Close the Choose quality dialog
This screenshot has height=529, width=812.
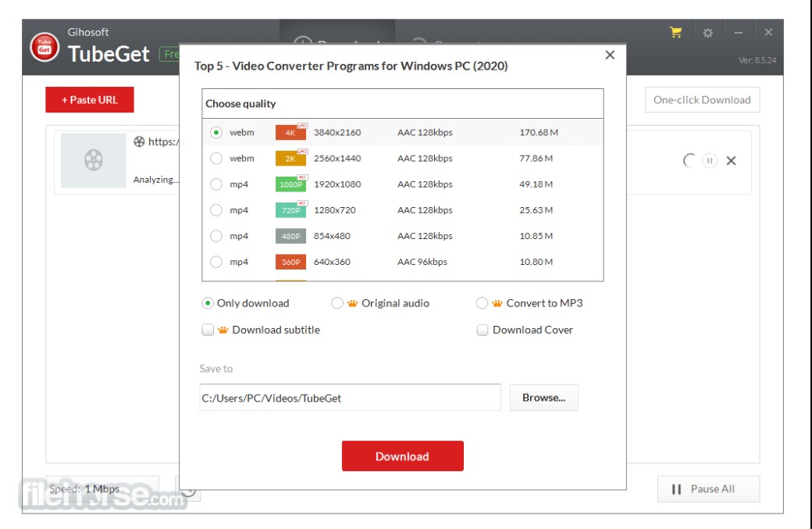[610, 55]
